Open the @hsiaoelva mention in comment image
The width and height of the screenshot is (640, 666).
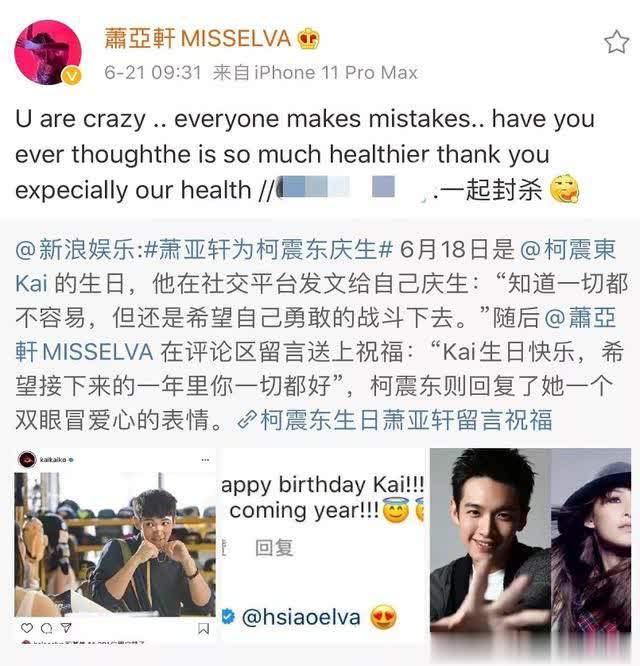click(x=301, y=617)
